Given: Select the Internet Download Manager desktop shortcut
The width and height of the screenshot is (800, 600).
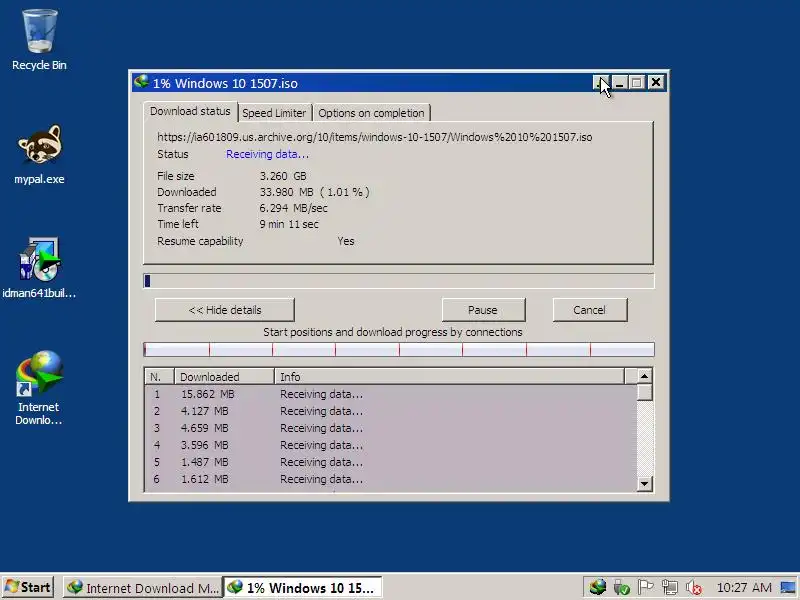Looking at the screenshot, I should (39, 388).
